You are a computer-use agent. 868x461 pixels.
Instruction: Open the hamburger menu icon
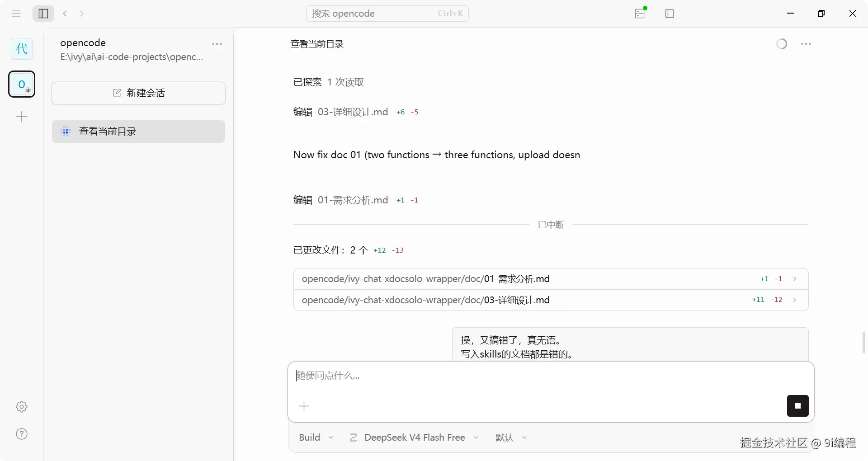click(16, 14)
